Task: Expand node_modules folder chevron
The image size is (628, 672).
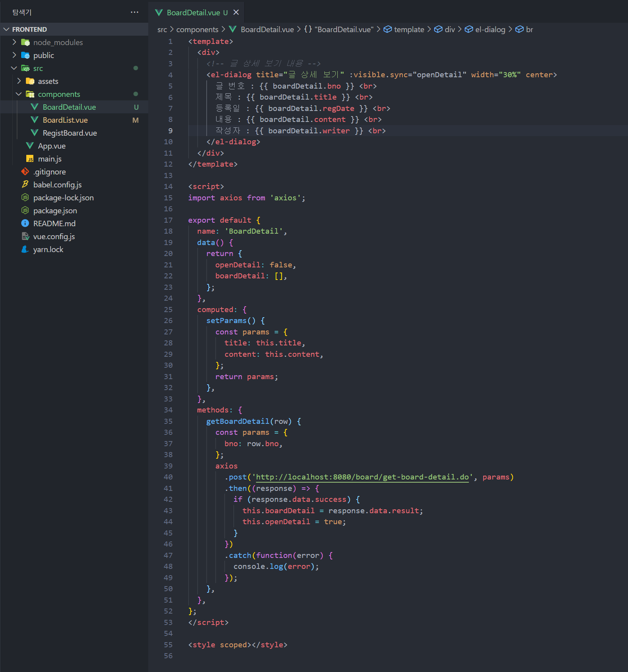Action: (14, 42)
